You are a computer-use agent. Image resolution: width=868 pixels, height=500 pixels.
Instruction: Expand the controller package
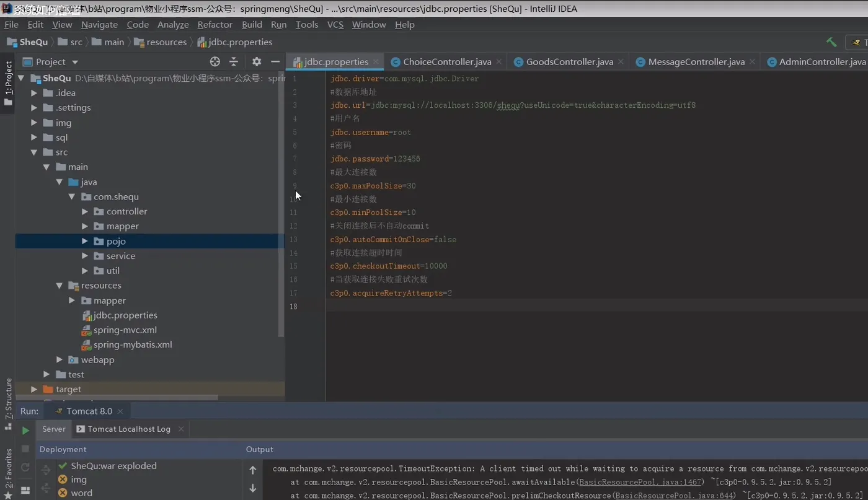[x=85, y=211]
